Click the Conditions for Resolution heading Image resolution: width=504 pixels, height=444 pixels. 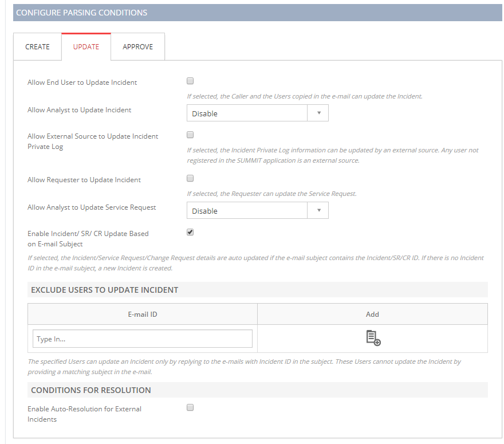point(90,390)
